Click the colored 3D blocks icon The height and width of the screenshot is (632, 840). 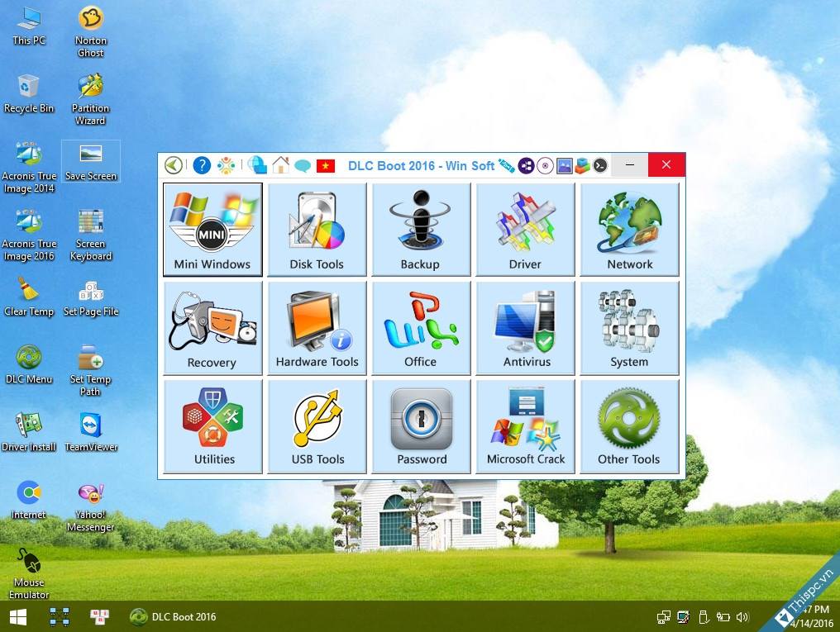point(582,166)
